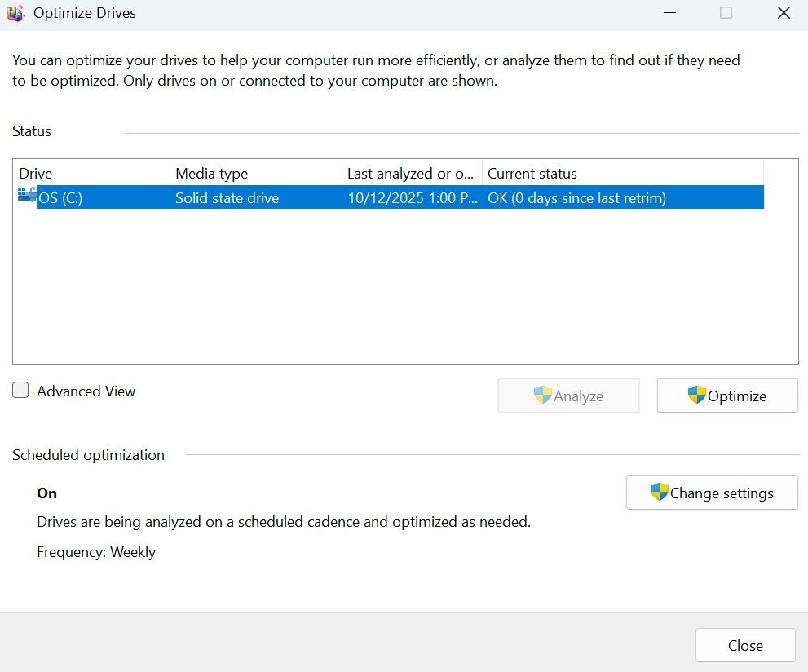Click the OS (C:) drive icon
Image resolution: width=808 pixels, height=672 pixels.
coord(27,196)
